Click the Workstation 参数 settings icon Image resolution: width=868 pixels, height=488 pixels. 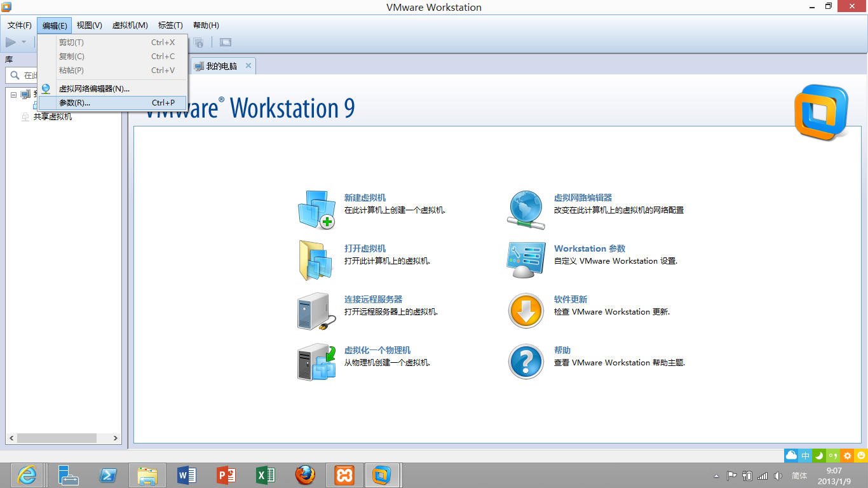(x=526, y=261)
